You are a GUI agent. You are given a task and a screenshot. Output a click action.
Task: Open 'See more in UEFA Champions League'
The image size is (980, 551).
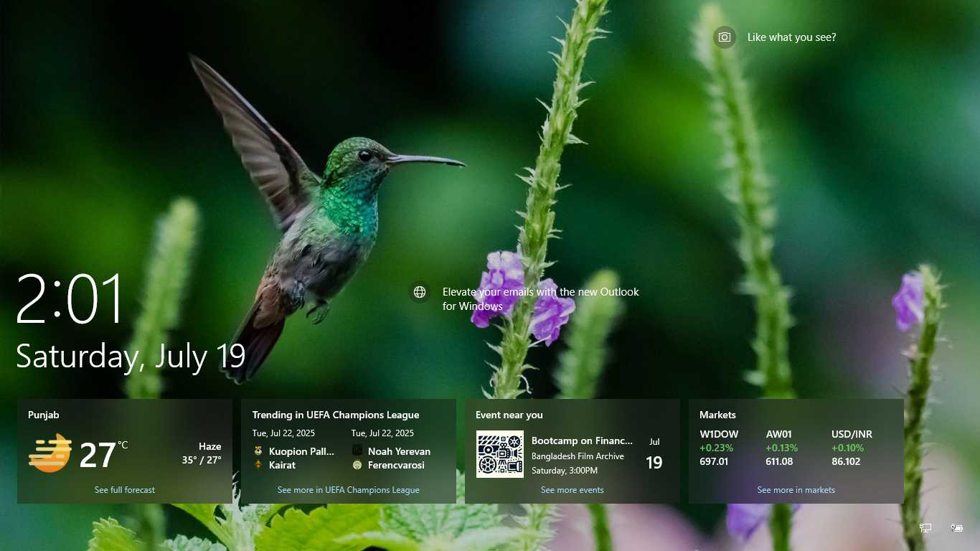pyautogui.click(x=349, y=490)
